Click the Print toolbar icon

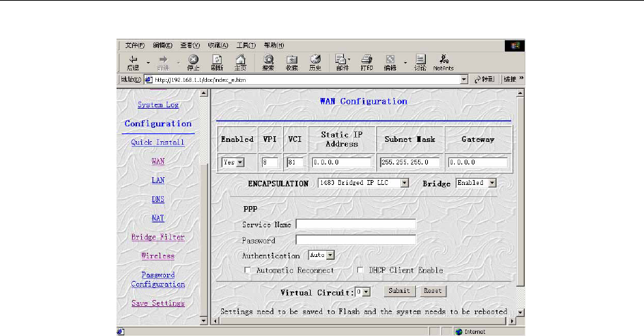[x=366, y=63]
